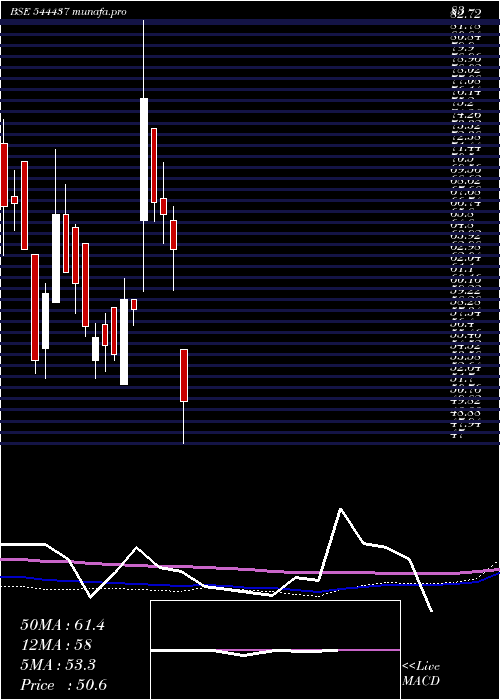Click the 'BSE 544437 munafa.pro' header text
500x700 pixels.
(68, 12)
